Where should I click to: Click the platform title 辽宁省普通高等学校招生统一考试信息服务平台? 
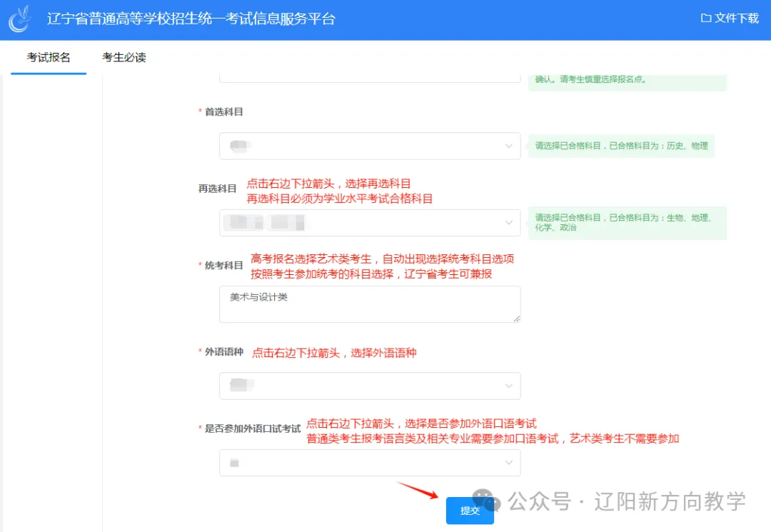click(x=191, y=19)
